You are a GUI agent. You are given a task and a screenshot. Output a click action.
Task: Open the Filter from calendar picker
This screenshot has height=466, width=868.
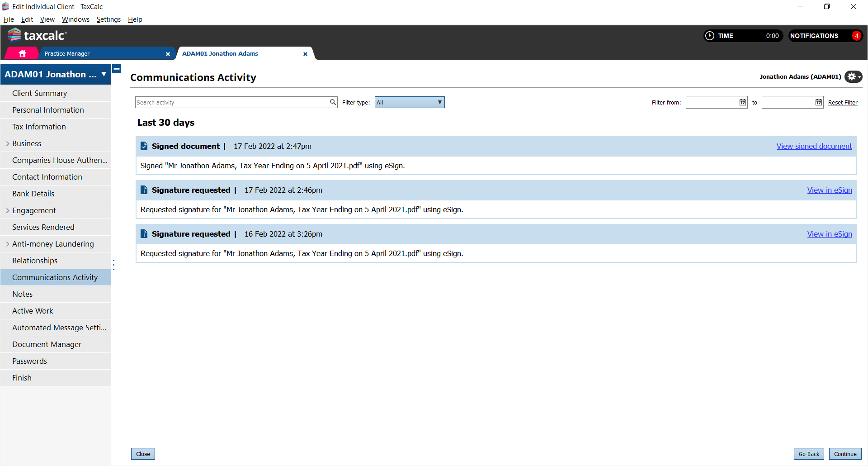(742, 102)
